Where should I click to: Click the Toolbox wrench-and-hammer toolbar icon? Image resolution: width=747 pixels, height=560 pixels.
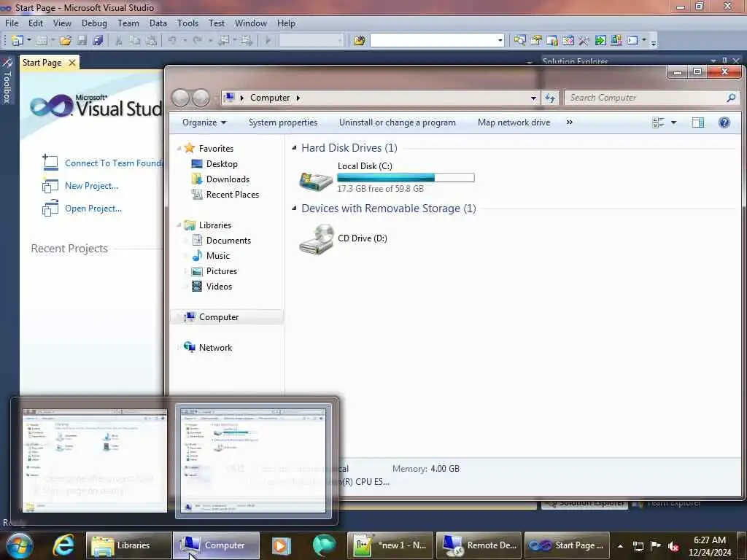click(x=584, y=41)
